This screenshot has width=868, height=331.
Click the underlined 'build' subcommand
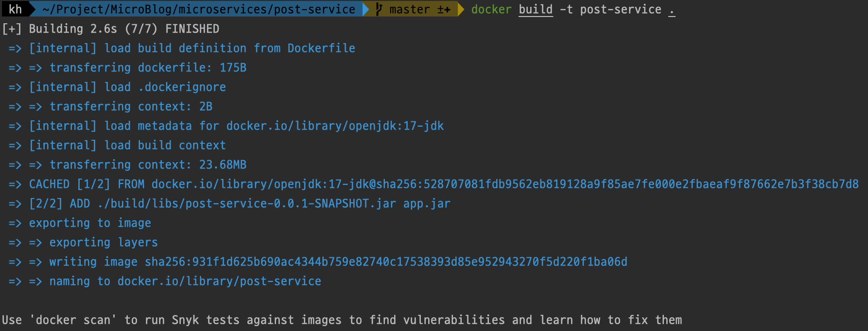535,9
